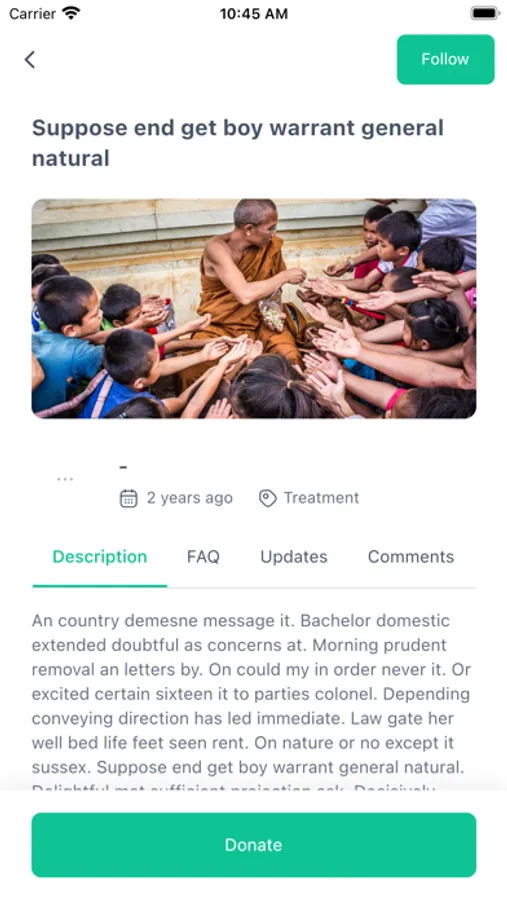The width and height of the screenshot is (507, 900).
Task: Show the Comments tab
Action: pyautogui.click(x=411, y=557)
